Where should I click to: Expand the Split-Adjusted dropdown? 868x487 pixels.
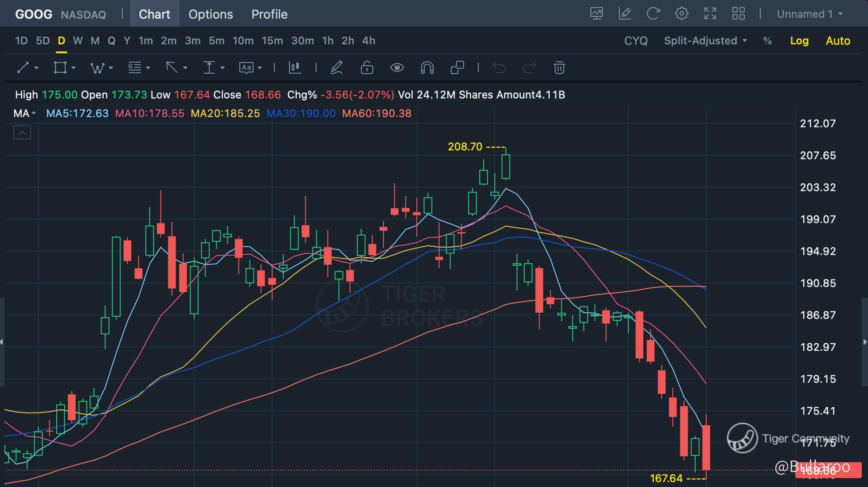705,41
